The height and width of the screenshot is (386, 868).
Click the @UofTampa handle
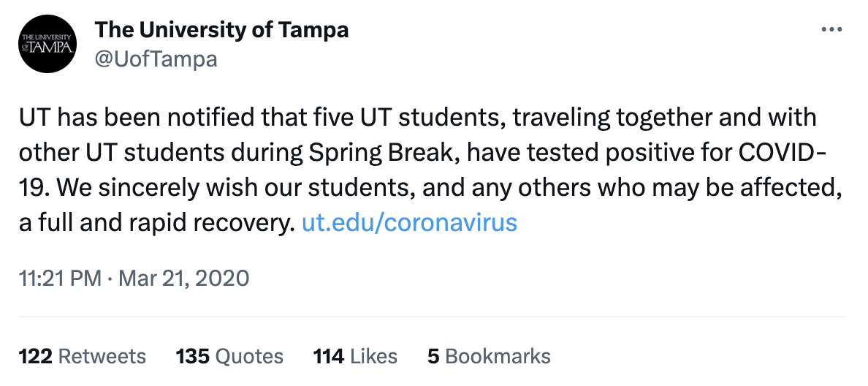tap(156, 58)
